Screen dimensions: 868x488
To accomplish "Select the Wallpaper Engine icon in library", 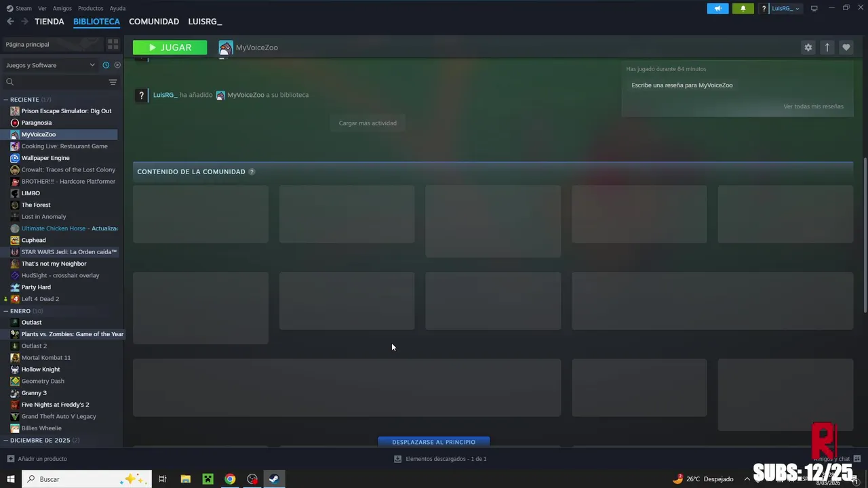I will pos(15,158).
